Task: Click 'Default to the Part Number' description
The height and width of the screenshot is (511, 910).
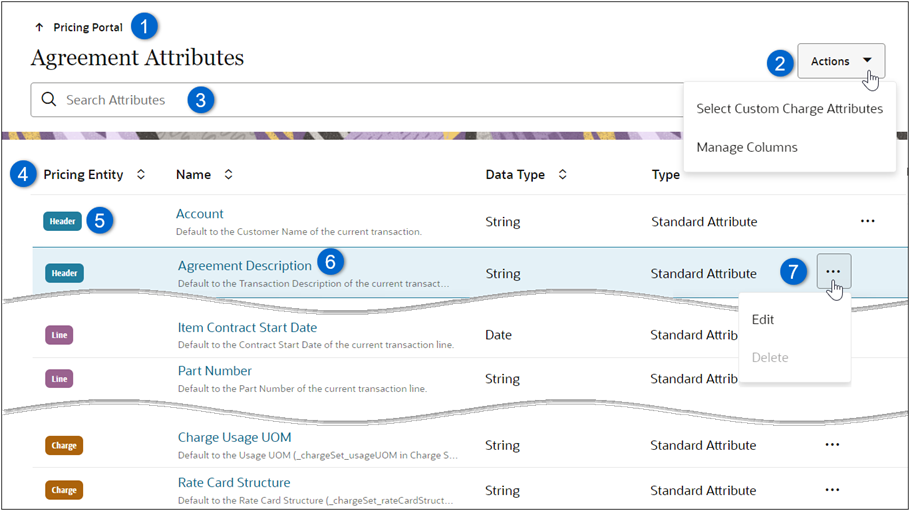Action: coord(302,388)
